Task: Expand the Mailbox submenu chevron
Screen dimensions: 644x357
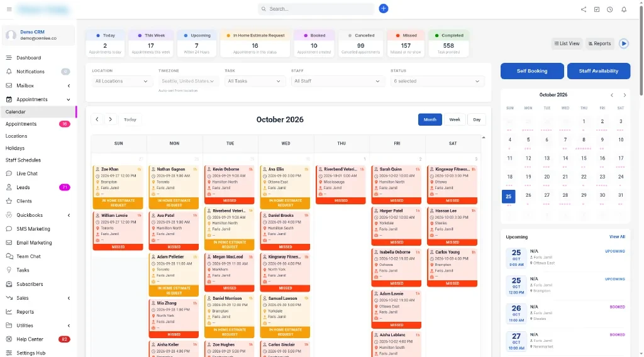Action: (69, 85)
